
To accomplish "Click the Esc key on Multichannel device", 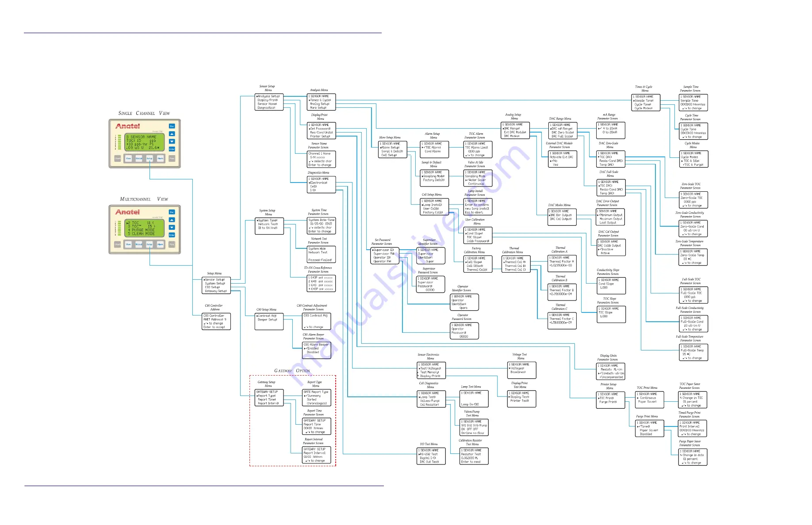I will pyautogui.click(x=172, y=212).
